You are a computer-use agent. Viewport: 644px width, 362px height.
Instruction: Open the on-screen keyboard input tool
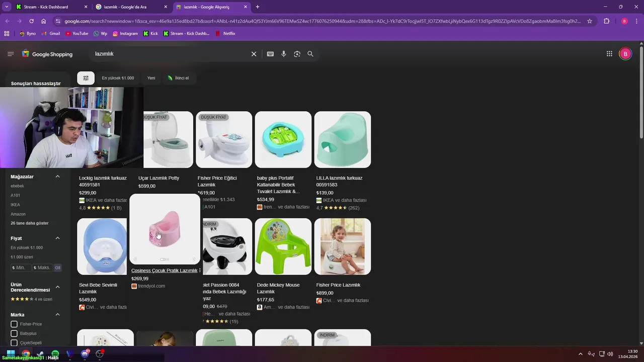pyautogui.click(x=270, y=54)
